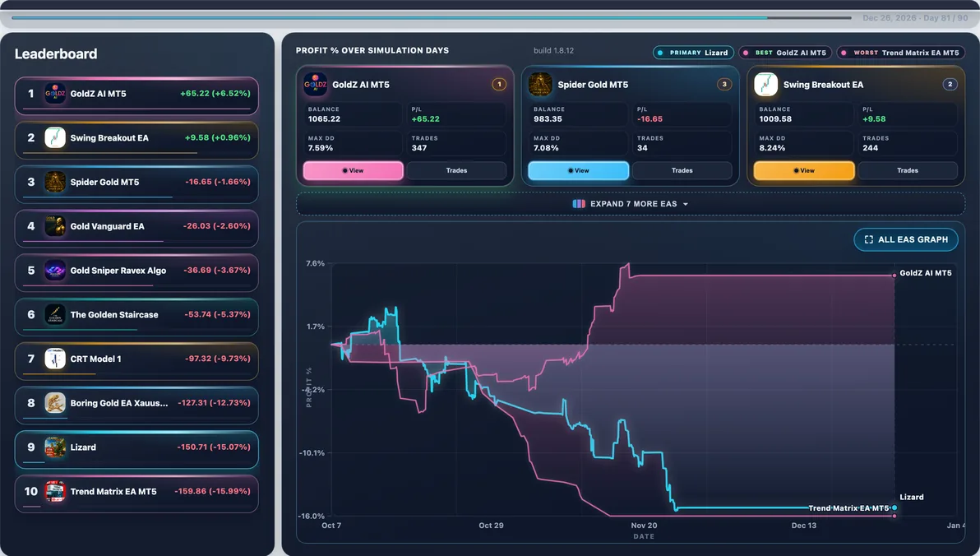Select the Worst Trend Matrix EA MT5 pill

tap(900, 53)
